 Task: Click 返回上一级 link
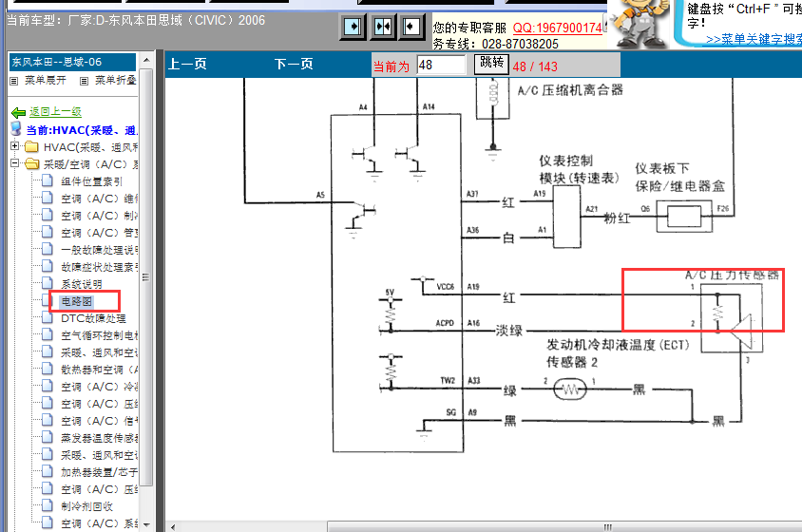(x=55, y=111)
